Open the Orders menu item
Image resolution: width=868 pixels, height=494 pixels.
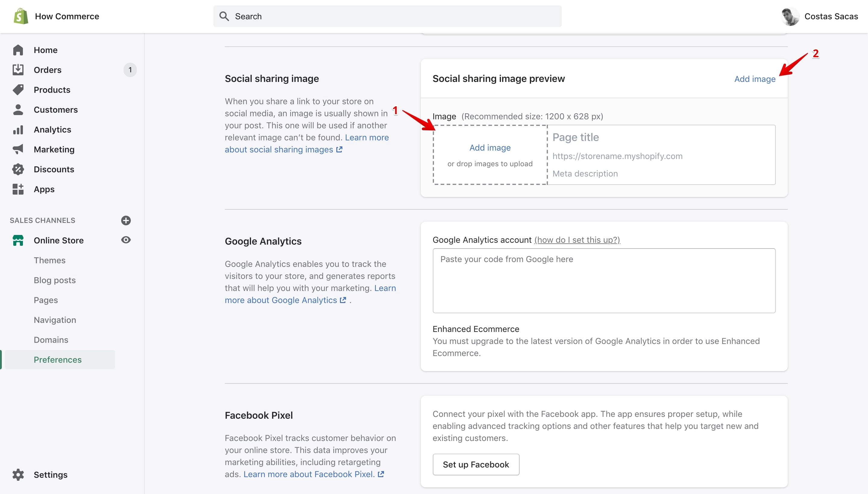pyautogui.click(x=48, y=70)
